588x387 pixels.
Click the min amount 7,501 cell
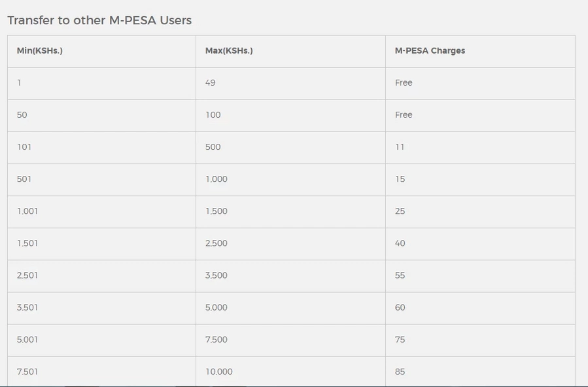point(101,372)
